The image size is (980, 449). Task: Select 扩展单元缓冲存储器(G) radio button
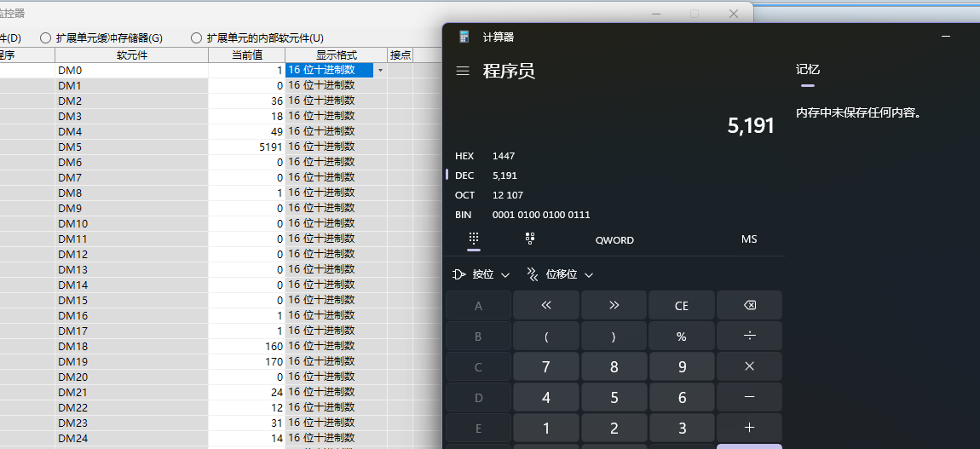pos(46,38)
